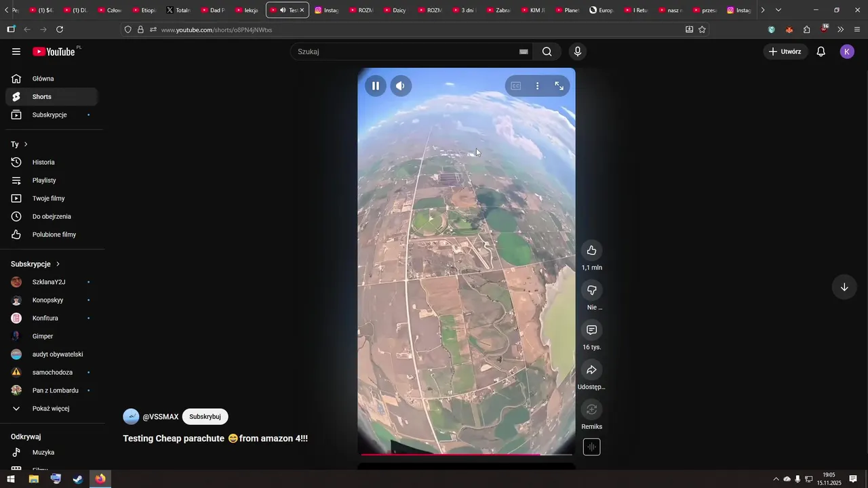The image size is (868, 488).
Task: Like the Short with 1,1 mln likes
Action: (591, 251)
